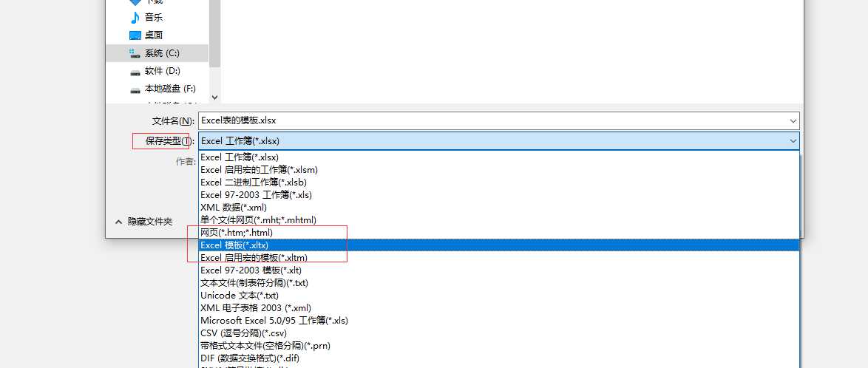
Task: Choose XML 数据(*.xml) option
Action: (499, 208)
